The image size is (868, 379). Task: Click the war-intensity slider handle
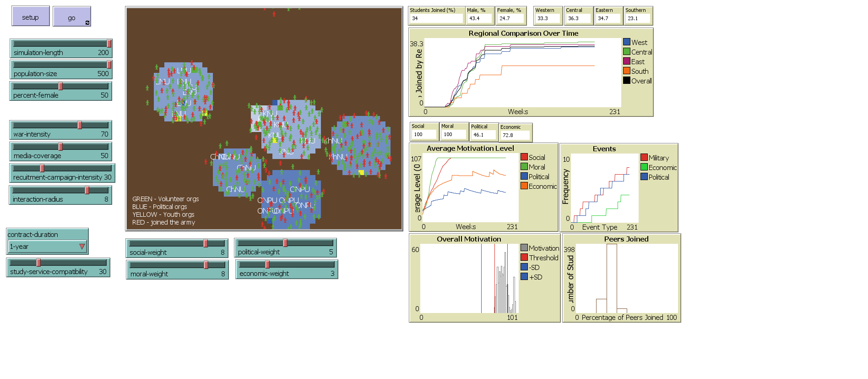point(80,125)
